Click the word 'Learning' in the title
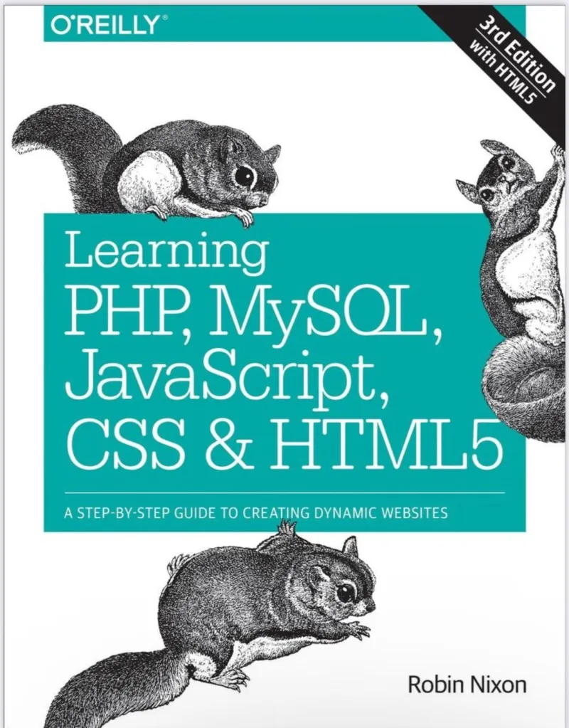569x728 pixels. click(166, 253)
